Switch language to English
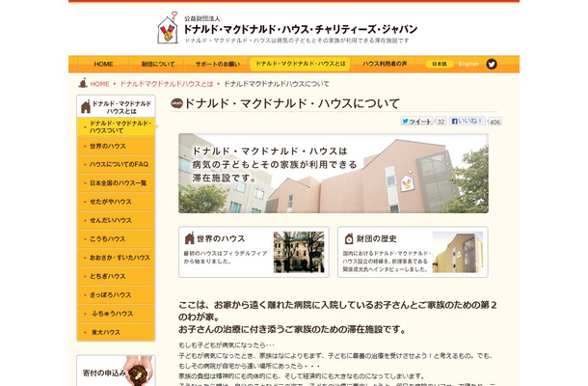Image resolution: width=588 pixels, height=386 pixels. click(468, 65)
